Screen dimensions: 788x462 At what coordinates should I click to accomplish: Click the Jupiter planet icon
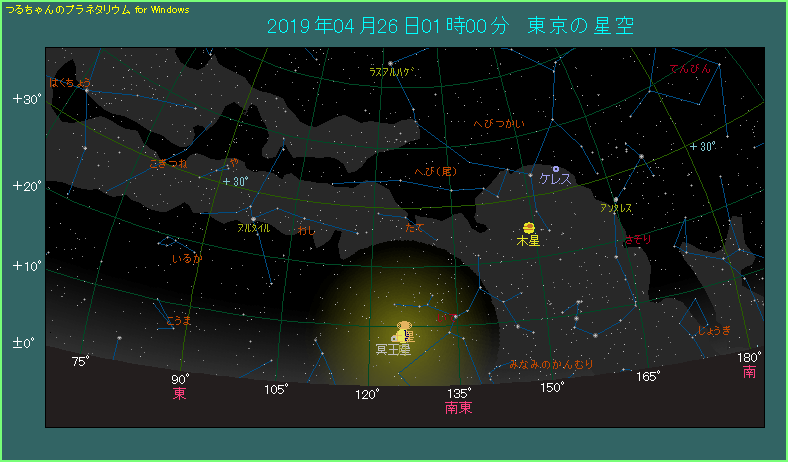[528, 227]
